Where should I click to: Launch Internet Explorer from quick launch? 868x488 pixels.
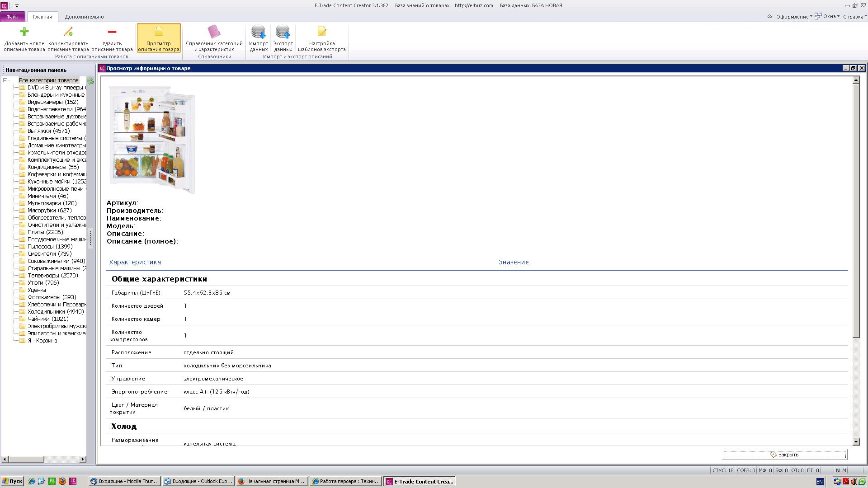31,481
